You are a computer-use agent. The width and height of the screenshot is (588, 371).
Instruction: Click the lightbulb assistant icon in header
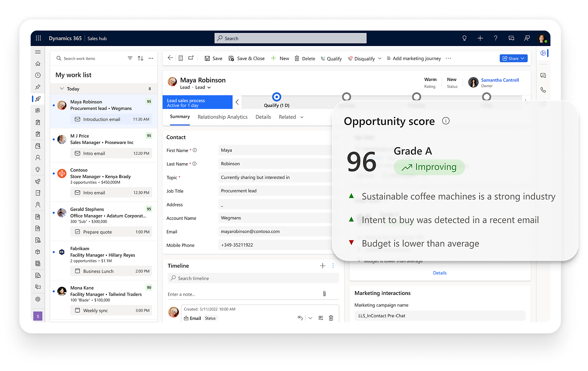coord(464,38)
